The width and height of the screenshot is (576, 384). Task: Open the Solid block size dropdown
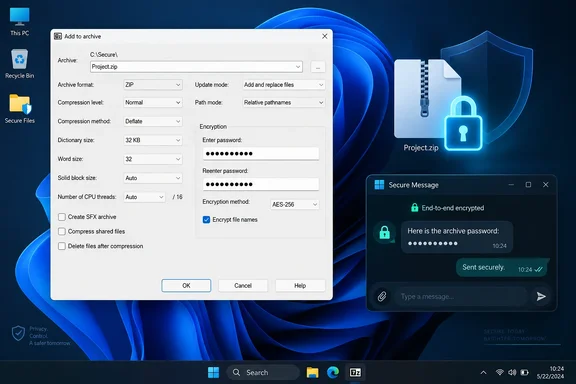point(152,178)
